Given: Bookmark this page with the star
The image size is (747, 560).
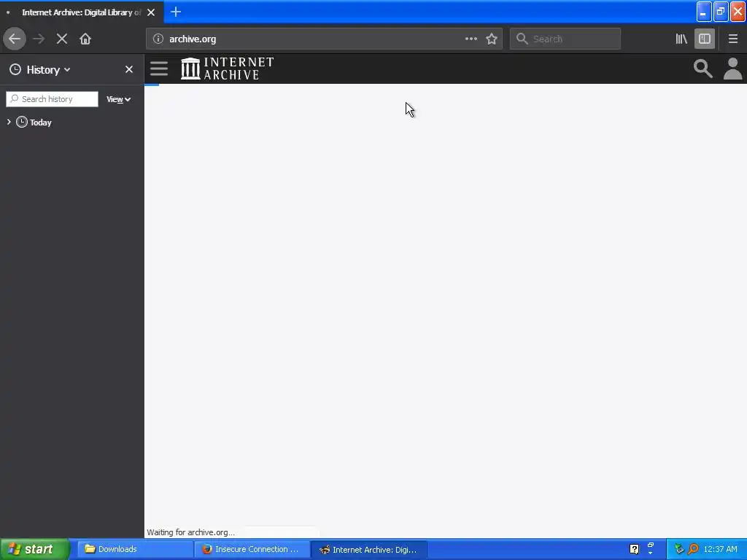Looking at the screenshot, I should click(492, 39).
